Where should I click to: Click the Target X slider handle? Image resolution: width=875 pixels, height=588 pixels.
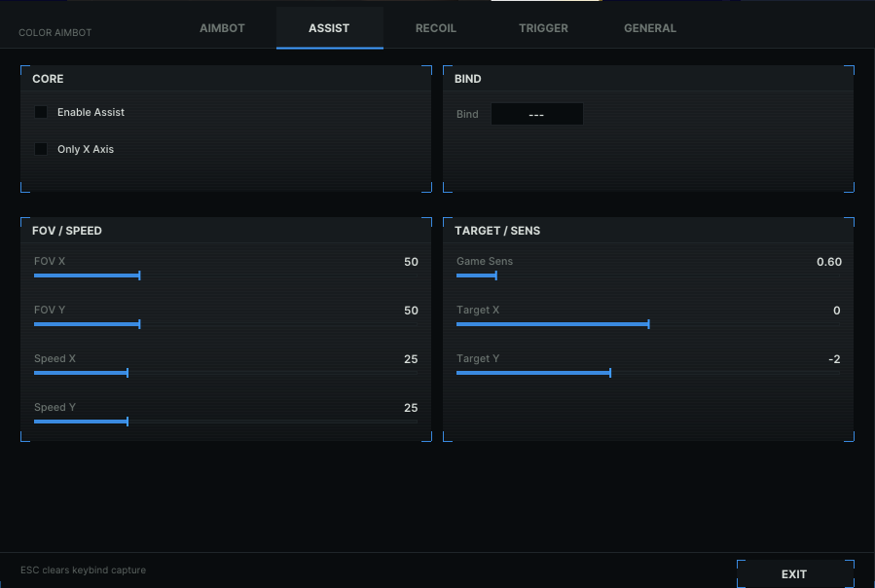pyautogui.click(x=648, y=324)
